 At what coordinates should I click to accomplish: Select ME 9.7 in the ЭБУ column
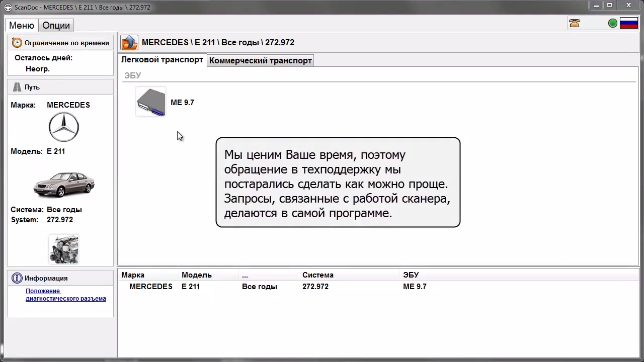415,286
